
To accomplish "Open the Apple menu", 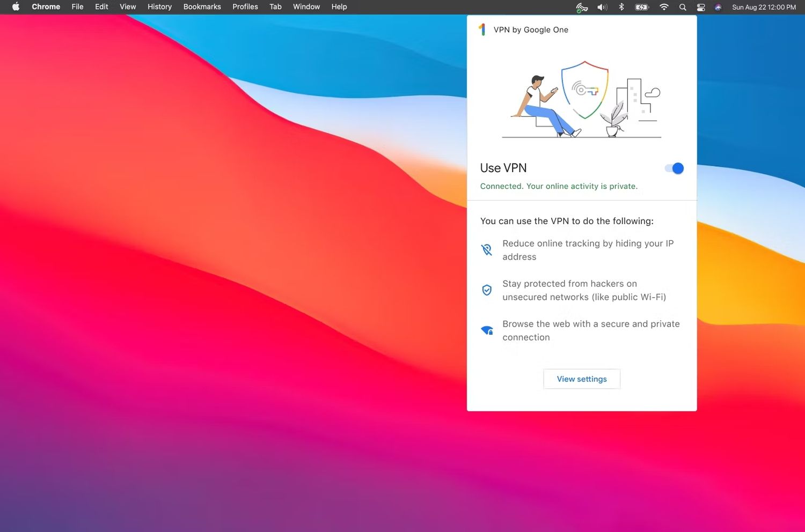I will coord(16,7).
